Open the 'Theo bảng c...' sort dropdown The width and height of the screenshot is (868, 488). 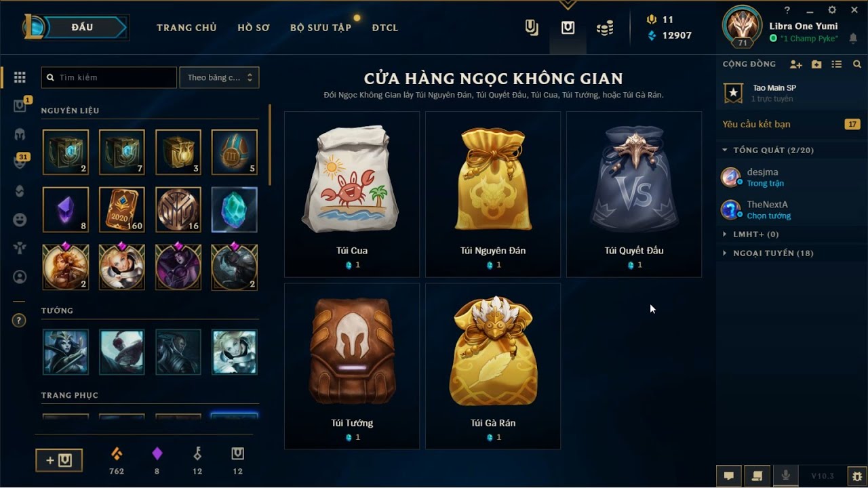[x=219, y=77]
